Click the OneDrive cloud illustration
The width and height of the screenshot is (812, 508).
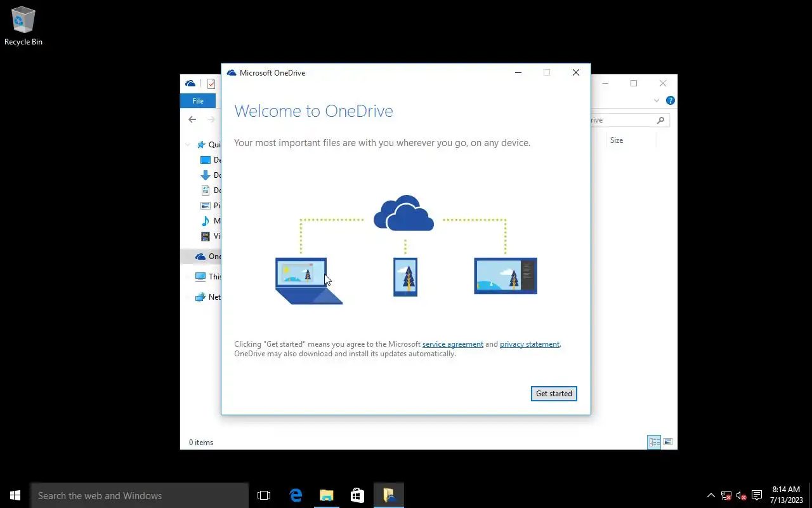pyautogui.click(x=403, y=213)
